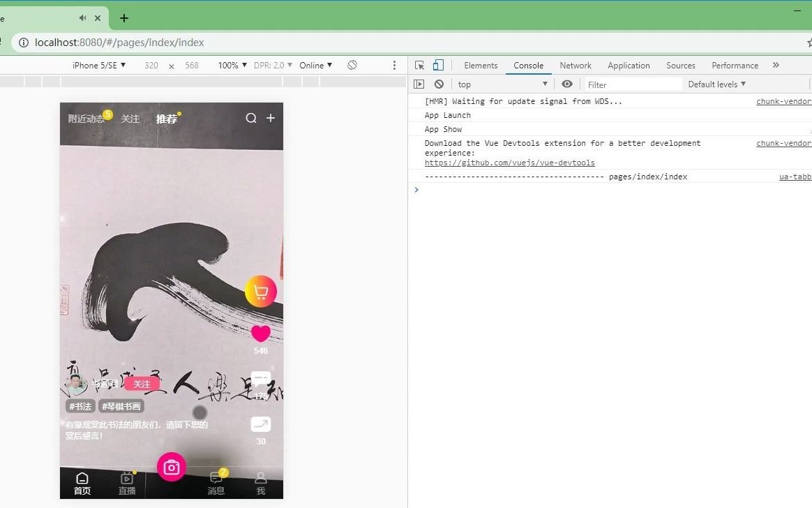Toggle the live expression eye icon
This screenshot has height=508, width=812.
click(x=567, y=84)
